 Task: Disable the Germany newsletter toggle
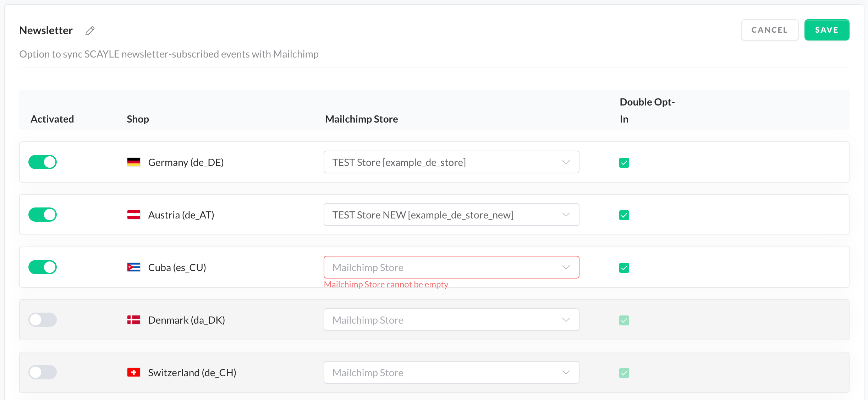pyautogui.click(x=43, y=162)
